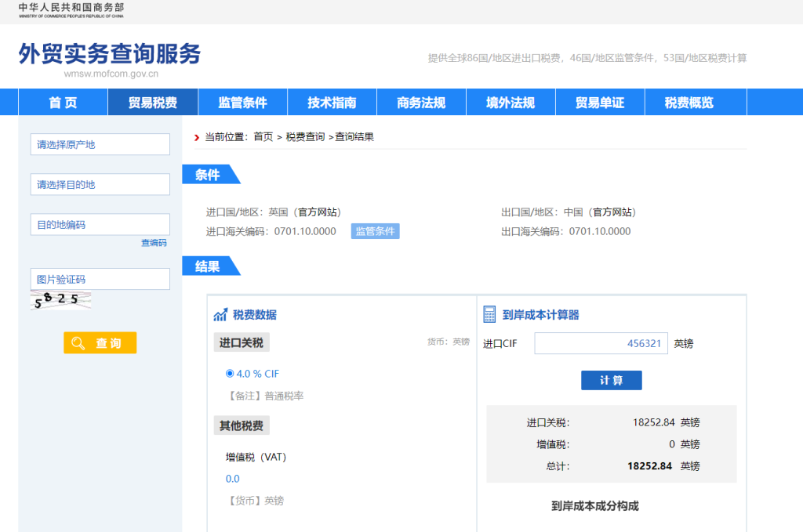Open the 税费概览 navigation tab
The width and height of the screenshot is (803, 532).
point(689,103)
